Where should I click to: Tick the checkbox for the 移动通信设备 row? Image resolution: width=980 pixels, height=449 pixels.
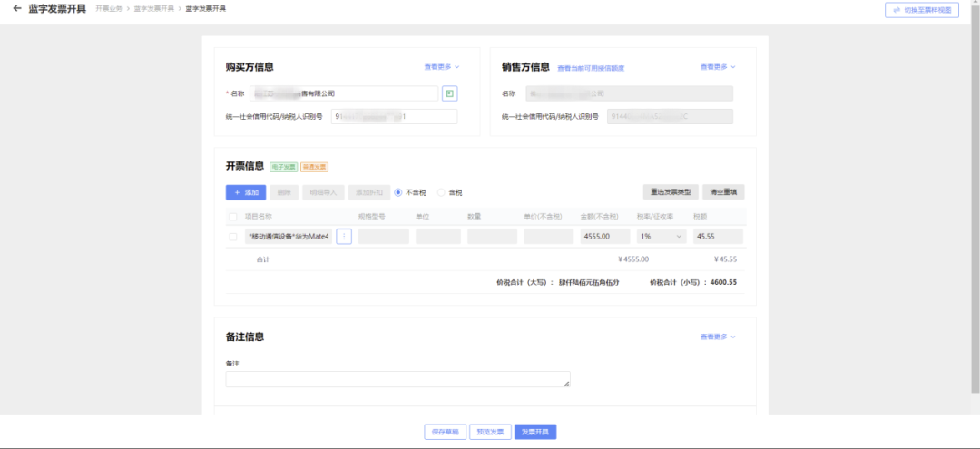(x=233, y=237)
